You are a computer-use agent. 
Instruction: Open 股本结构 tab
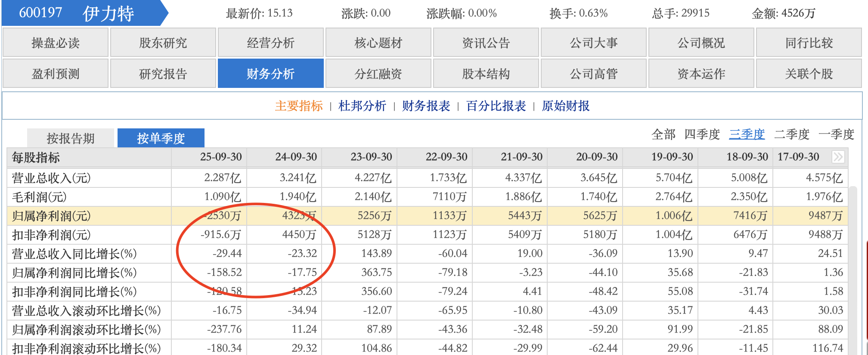(486, 74)
